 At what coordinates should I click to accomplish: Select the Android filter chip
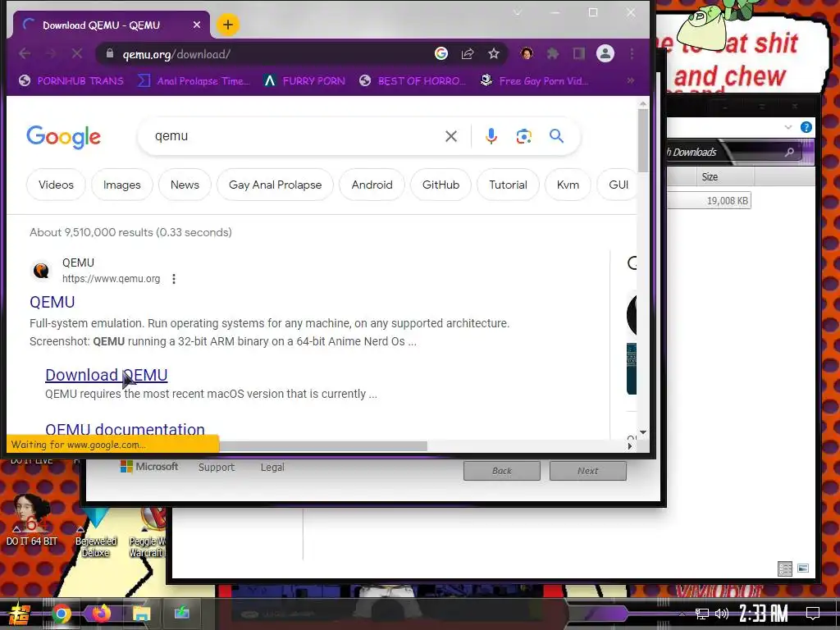coord(372,185)
